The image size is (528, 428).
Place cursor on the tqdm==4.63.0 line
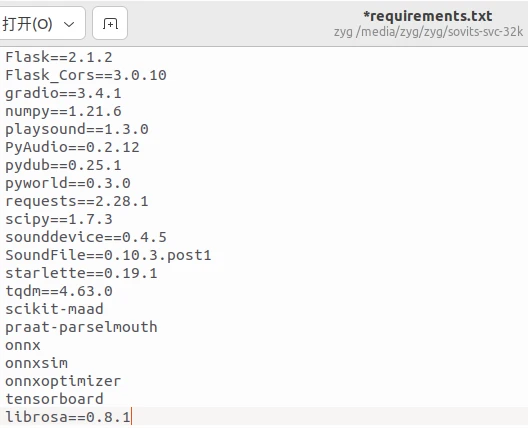tap(59, 291)
